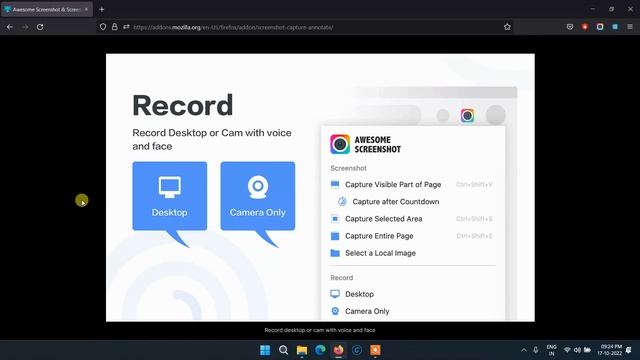Open the orange recorder taskbar app
The height and width of the screenshot is (360, 640).
point(375,350)
